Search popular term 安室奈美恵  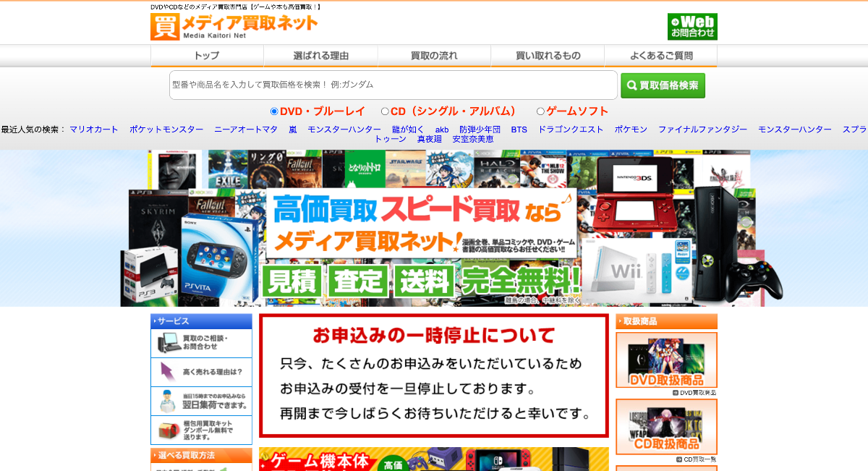tap(473, 139)
